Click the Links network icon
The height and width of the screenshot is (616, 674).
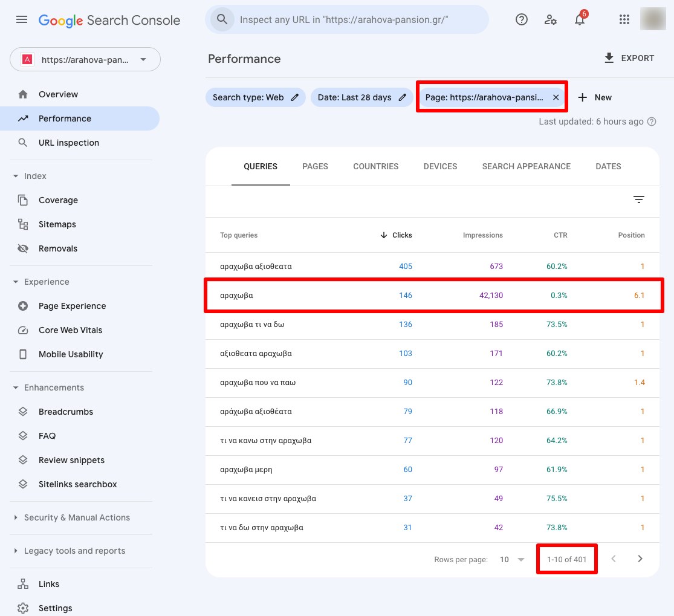pos(23,584)
